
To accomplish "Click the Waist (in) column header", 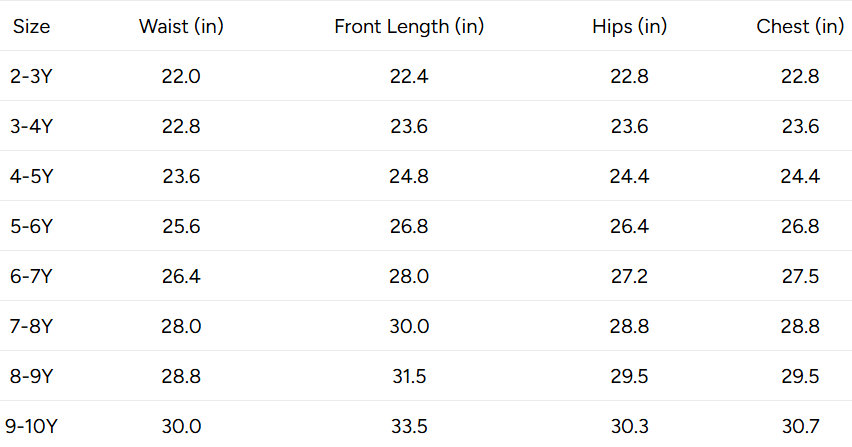I will click(x=181, y=26).
